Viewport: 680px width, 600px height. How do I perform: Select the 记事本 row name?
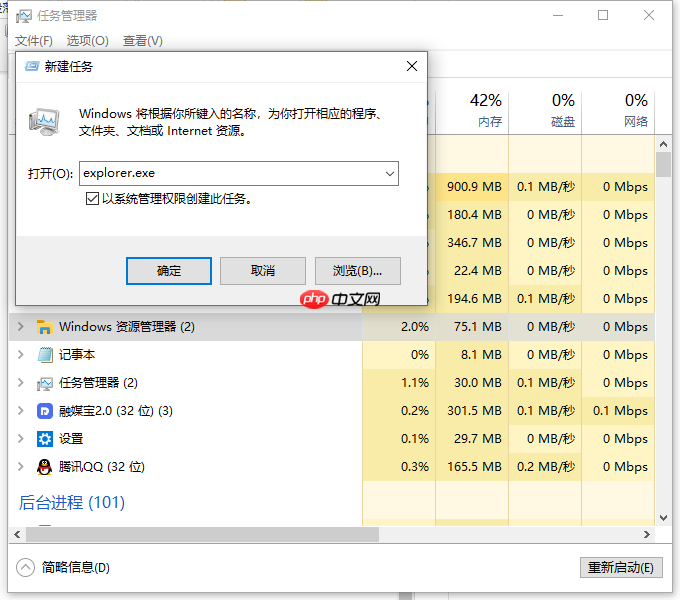(x=77, y=355)
